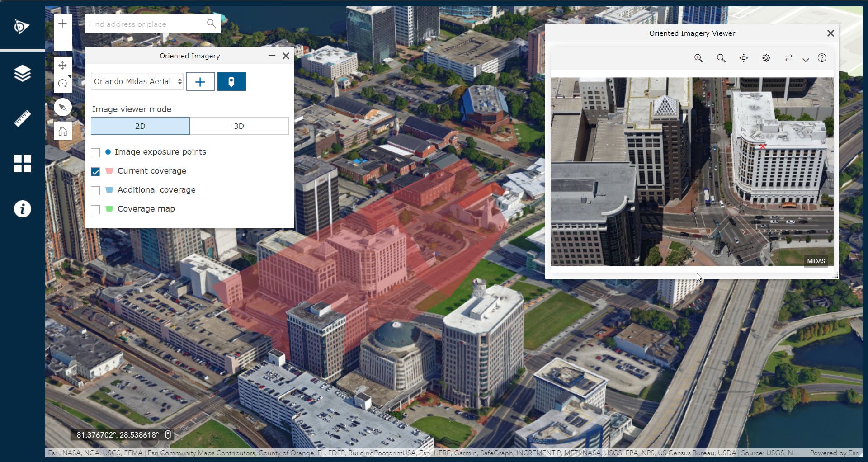Image resolution: width=868 pixels, height=462 pixels.
Task: Click the swap arrows in imagery viewer
Action: tap(789, 58)
